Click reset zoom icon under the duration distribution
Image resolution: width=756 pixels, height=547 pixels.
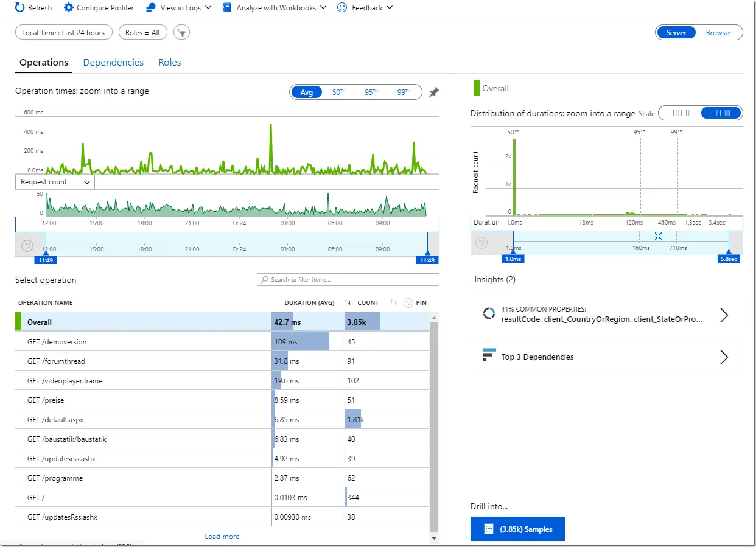point(481,243)
